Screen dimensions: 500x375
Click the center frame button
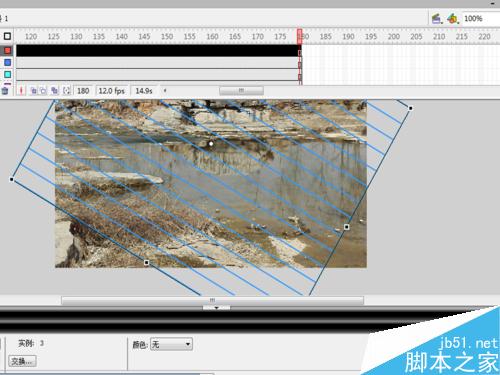pyautogui.click(x=21, y=90)
